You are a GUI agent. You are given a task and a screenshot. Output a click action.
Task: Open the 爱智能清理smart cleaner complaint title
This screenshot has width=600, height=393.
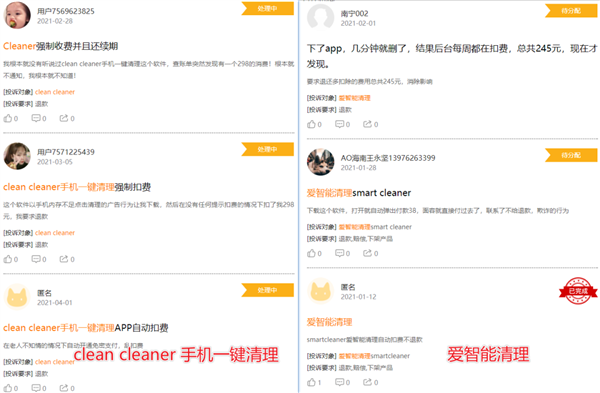[359, 193]
